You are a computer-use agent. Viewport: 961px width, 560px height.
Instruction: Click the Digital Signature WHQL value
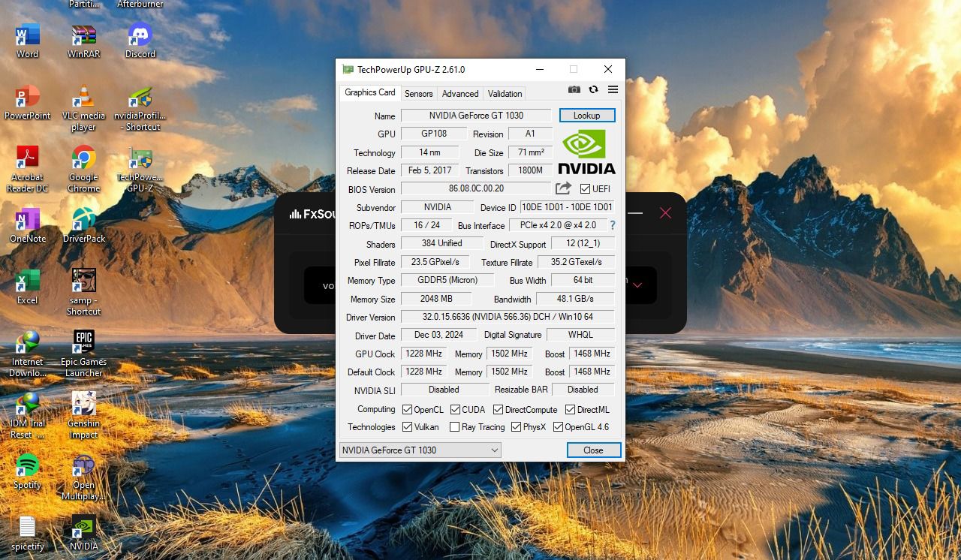[580, 335]
